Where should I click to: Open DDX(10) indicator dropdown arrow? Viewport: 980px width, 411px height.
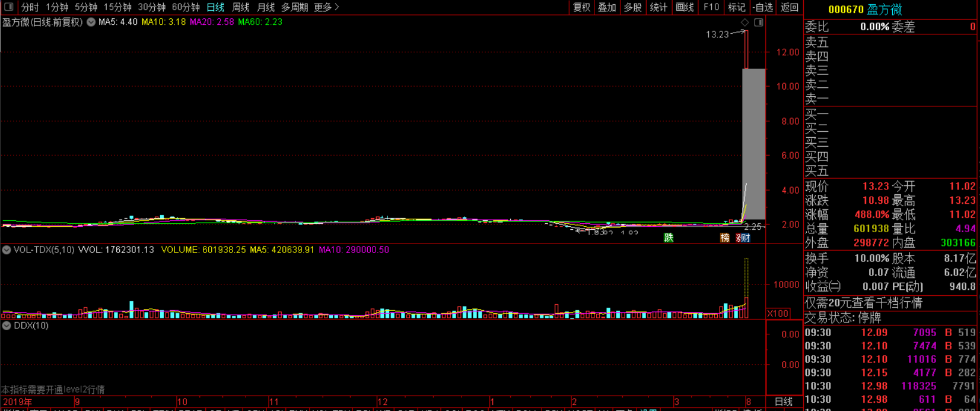7,325
